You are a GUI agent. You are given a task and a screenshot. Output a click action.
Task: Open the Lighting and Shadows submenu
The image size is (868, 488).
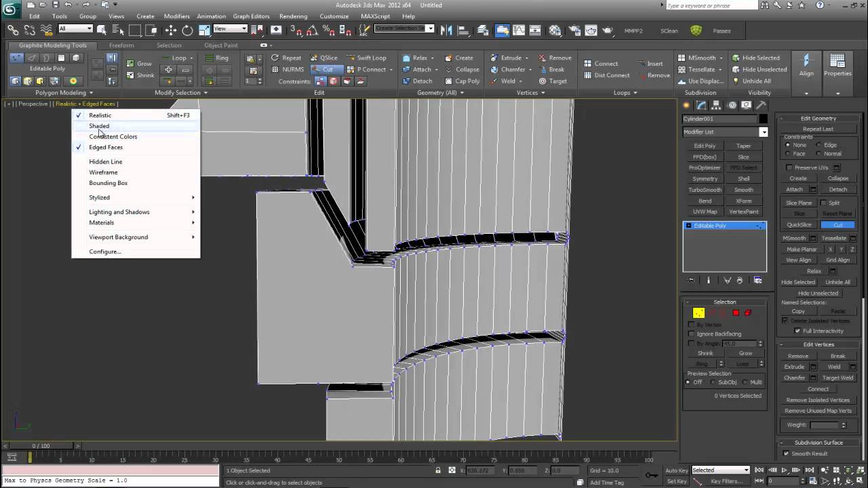(x=136, y=212)
